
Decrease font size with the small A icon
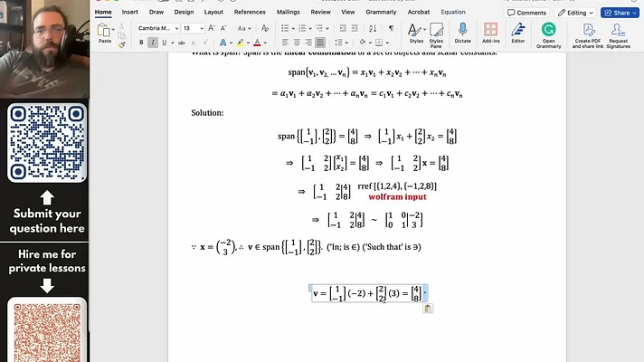[223, 28]
